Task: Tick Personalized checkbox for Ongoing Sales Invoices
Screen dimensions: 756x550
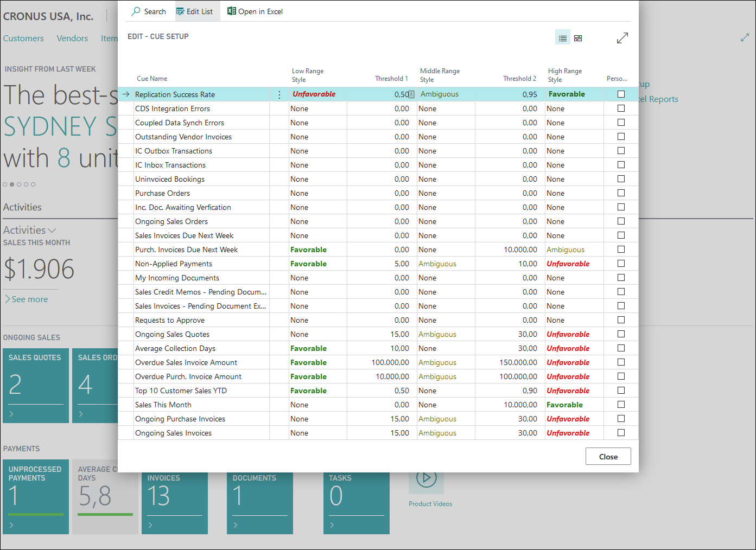Action: click(621, 433)
